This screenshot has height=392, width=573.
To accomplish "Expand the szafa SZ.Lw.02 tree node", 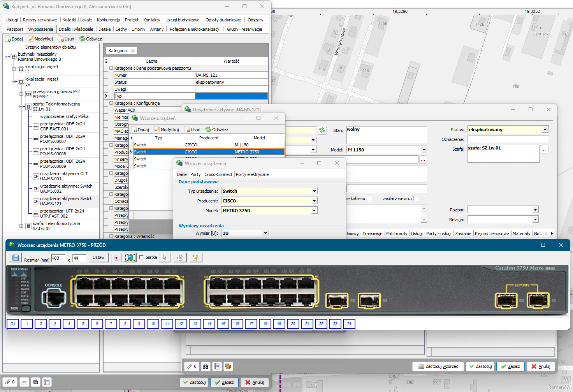I will (21, 226).
